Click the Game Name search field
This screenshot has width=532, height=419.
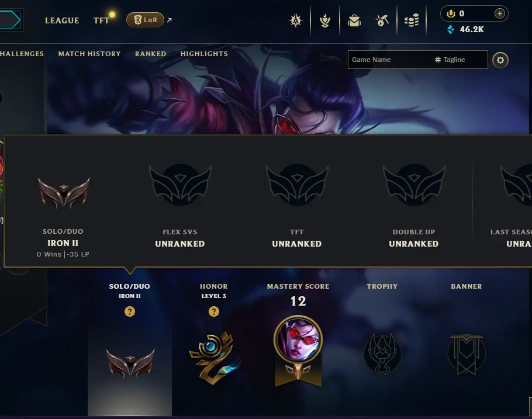pyautogui.click(x=389, y=60)
